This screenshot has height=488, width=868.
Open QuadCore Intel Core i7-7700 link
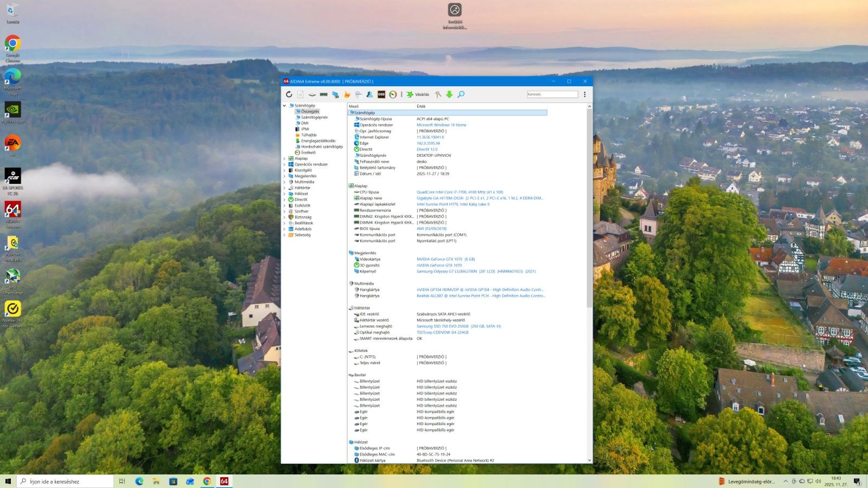[x=460, y=192]
